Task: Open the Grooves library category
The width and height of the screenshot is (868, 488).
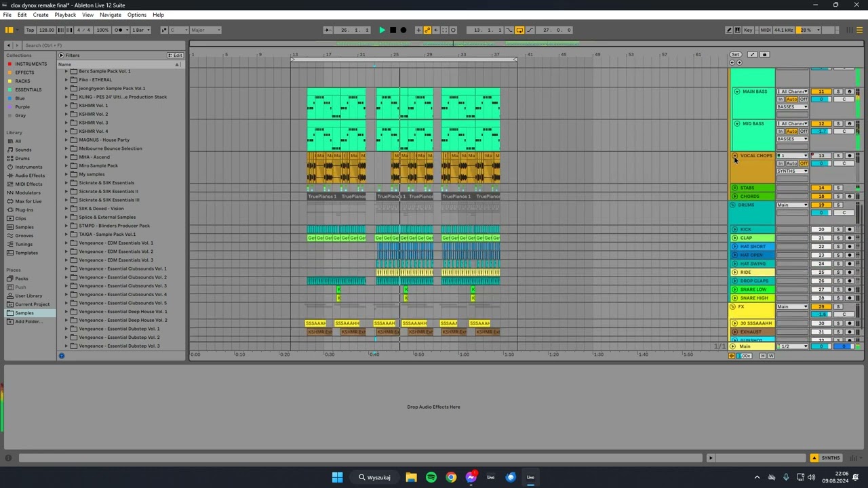Action: (24, 236)
